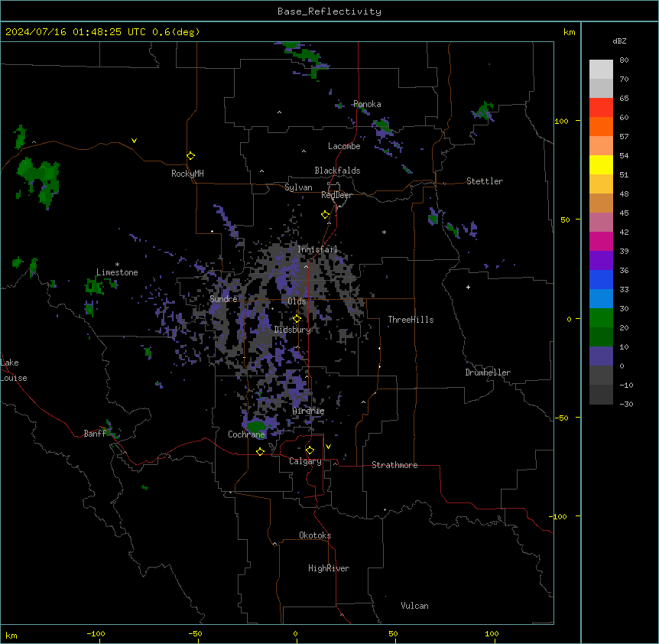
Task: Click the yellow v marker northwest of RockyMH
Action: point(134,141)
